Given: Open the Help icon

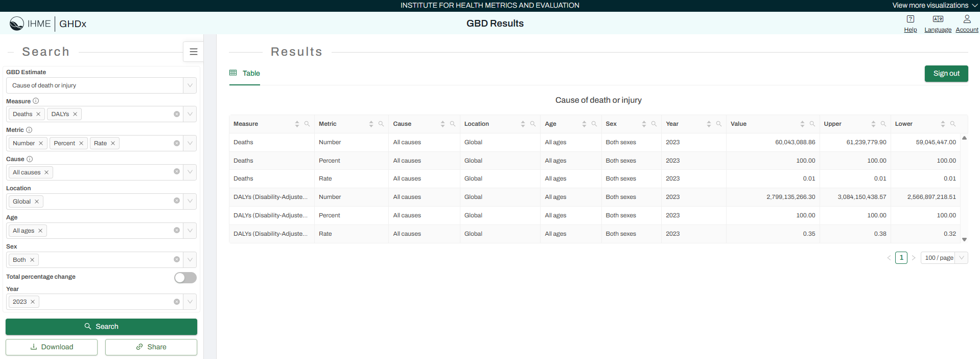Looking at the screenshot, I should [910, 19].
